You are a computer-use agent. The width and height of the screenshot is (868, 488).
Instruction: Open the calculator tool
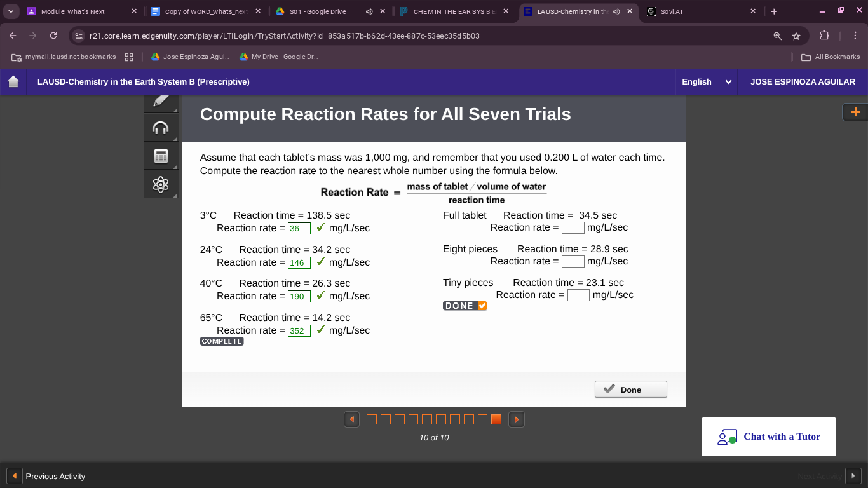tap(161, 155)
